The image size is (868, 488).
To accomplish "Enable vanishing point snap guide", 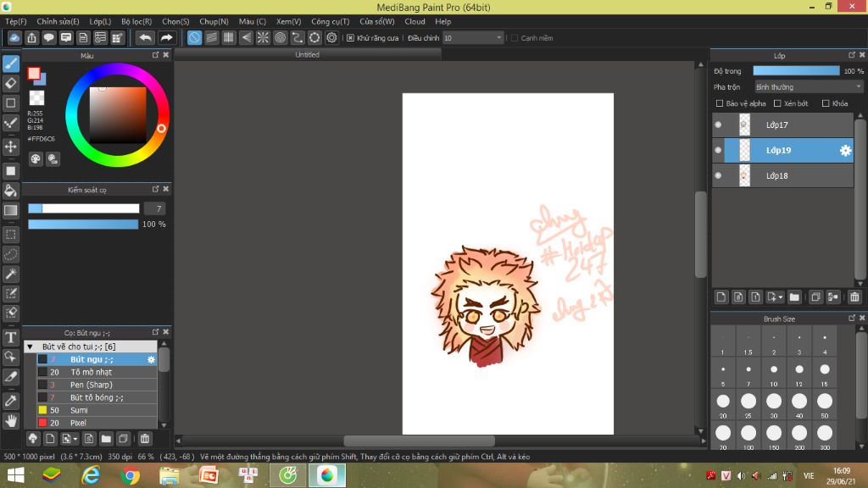I will coord(246,37).
